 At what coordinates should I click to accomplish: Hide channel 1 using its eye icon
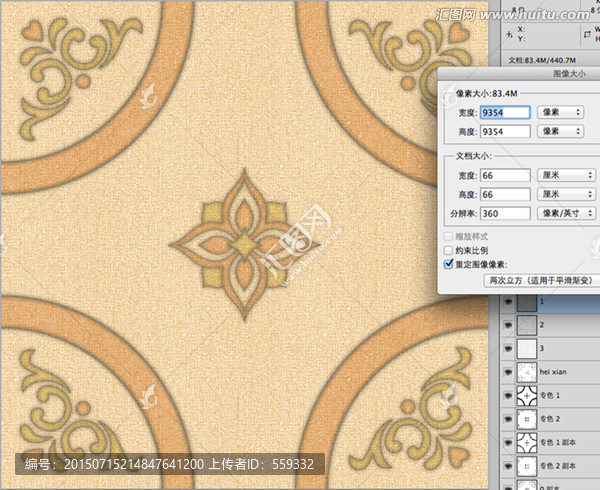tap(508, 302)
